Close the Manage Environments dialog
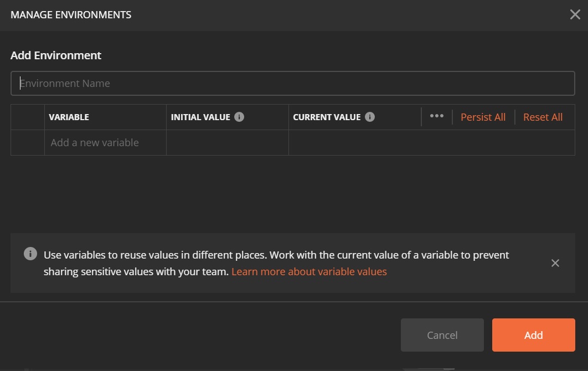This screenshot has height=371, width=588. click(575, 15)
